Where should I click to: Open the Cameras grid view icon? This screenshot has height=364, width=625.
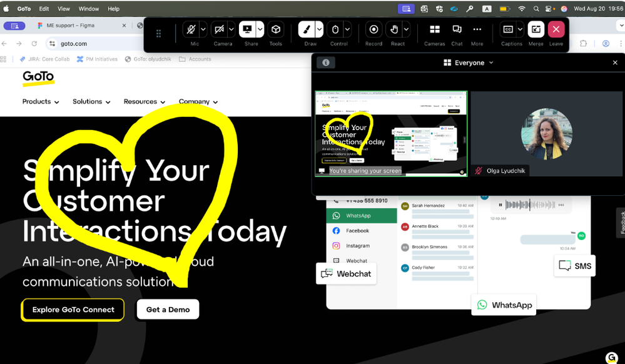[434, 29]
